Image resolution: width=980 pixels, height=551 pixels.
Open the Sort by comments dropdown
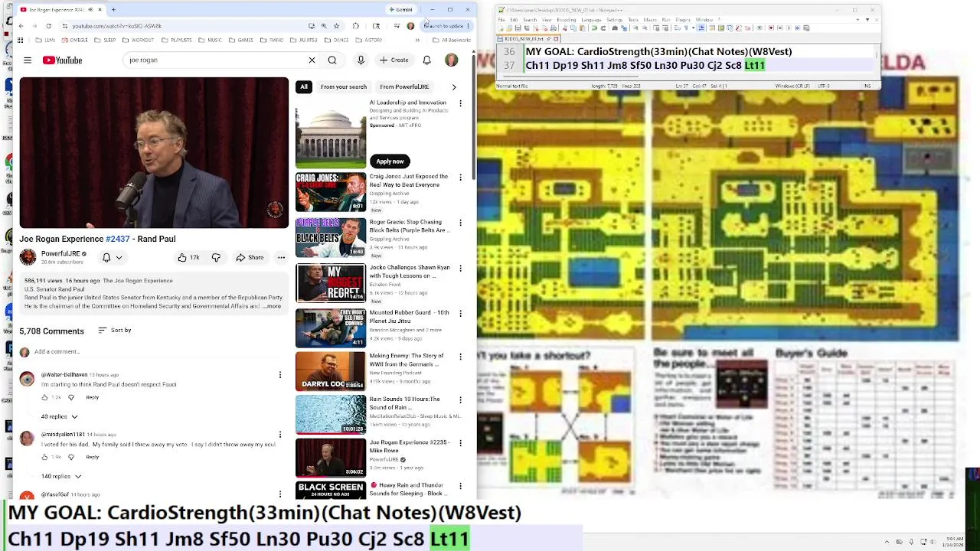tap(115, 330)
